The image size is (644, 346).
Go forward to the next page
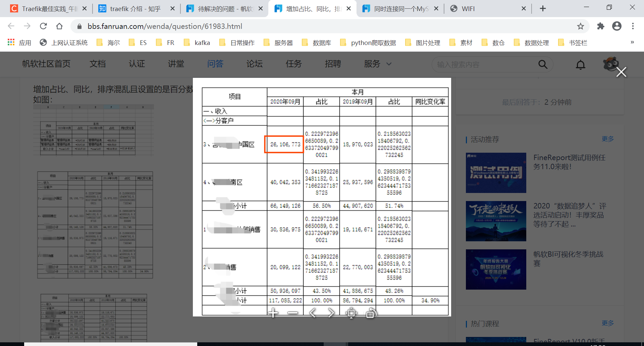27,26
